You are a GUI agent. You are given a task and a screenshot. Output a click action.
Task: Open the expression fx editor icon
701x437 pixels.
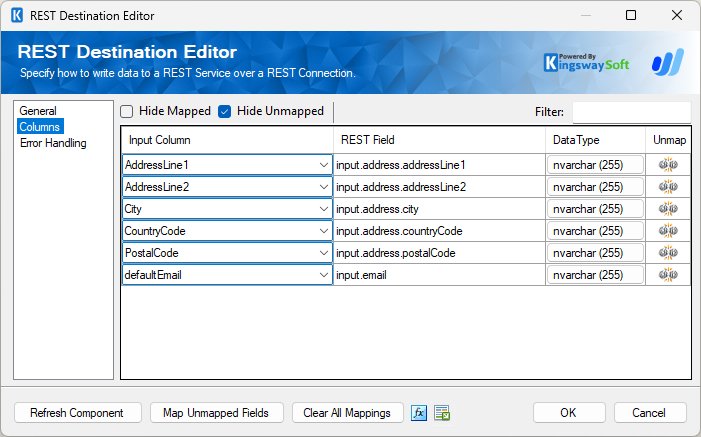click(419, 412)
